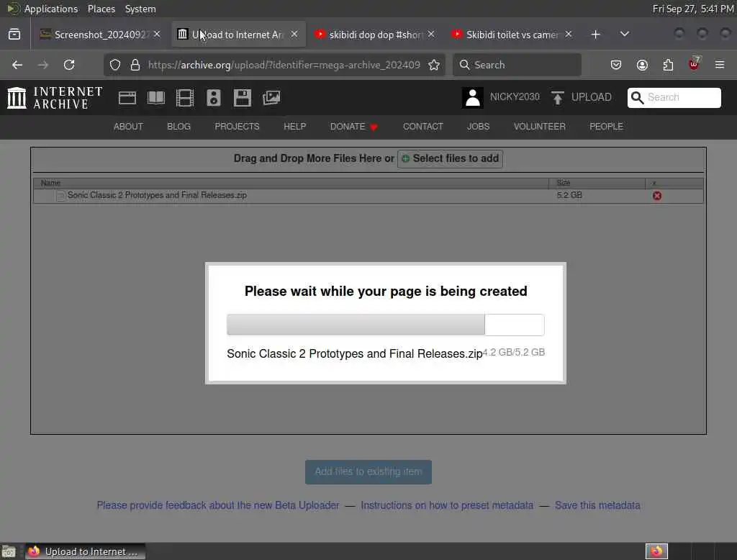Click the Sonic Classic 2 zip file row name

click(157, 194)
